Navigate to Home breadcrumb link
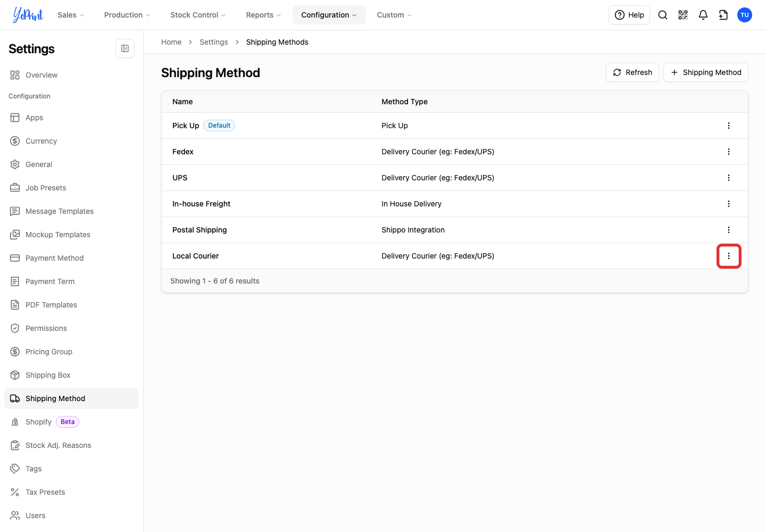This screenshot has height=532, width=766. tap(171, 42)
